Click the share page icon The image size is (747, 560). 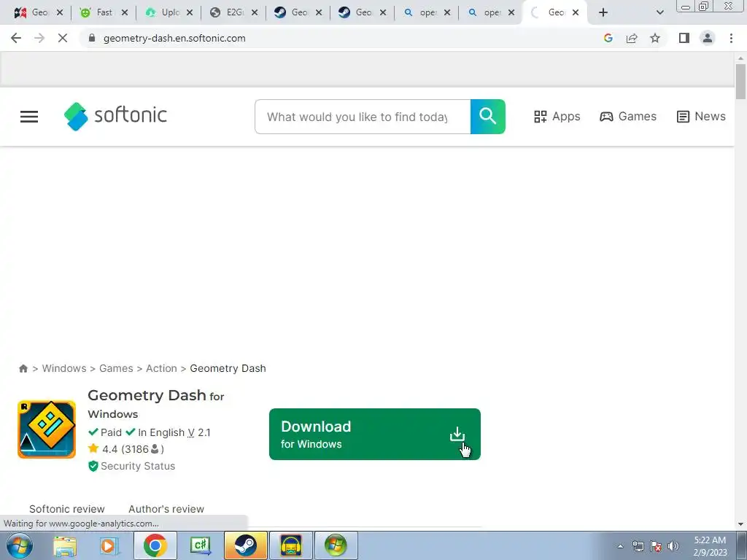(x=632, y=38)
